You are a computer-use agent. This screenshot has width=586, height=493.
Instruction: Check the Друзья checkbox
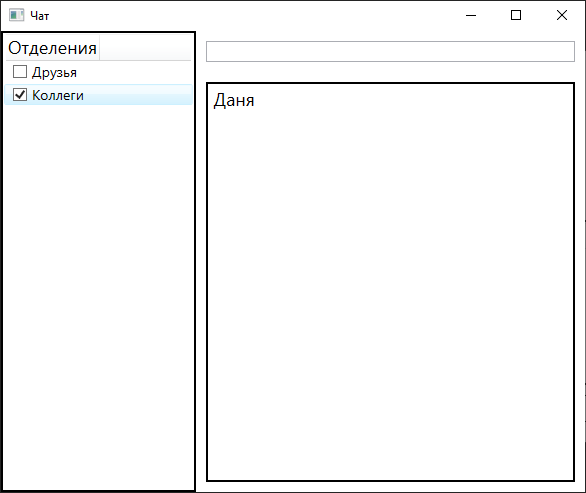click(x=20, y=72)
